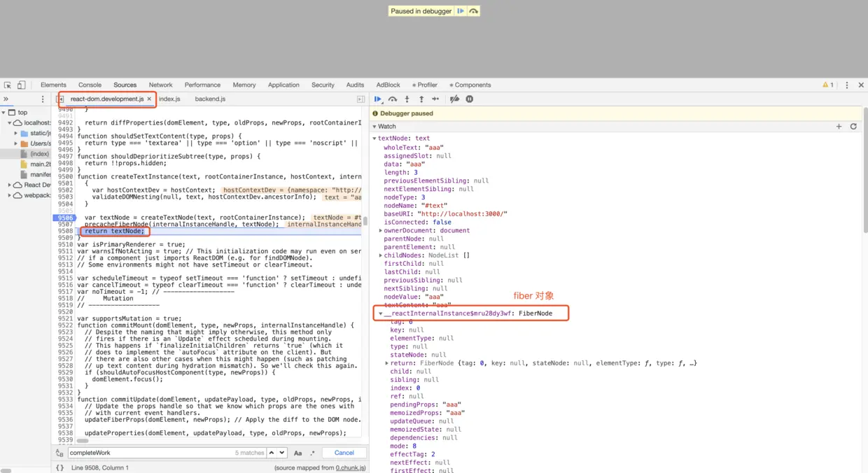This screenshot has height=473, width=868.
Task: Toggle match case Aa in search
Action: pos(297,453)
